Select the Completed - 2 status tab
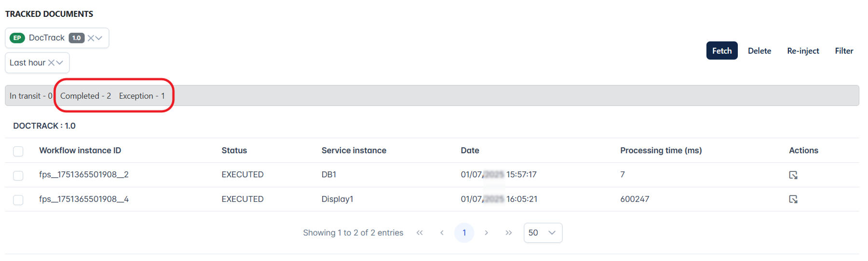868x261 pixels. (x=85, y=96)
